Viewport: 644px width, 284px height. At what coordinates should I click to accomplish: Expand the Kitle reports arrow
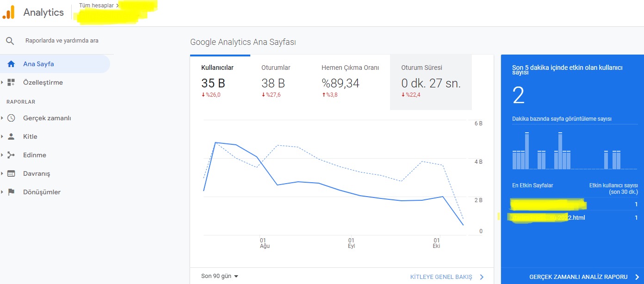tap(2, 136)
